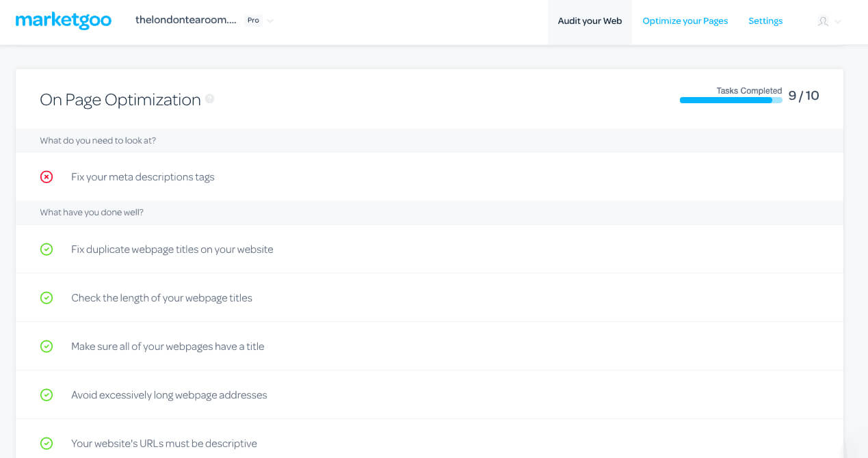Open the Fix your meta descriptions tags task

(x=142, y=176)
